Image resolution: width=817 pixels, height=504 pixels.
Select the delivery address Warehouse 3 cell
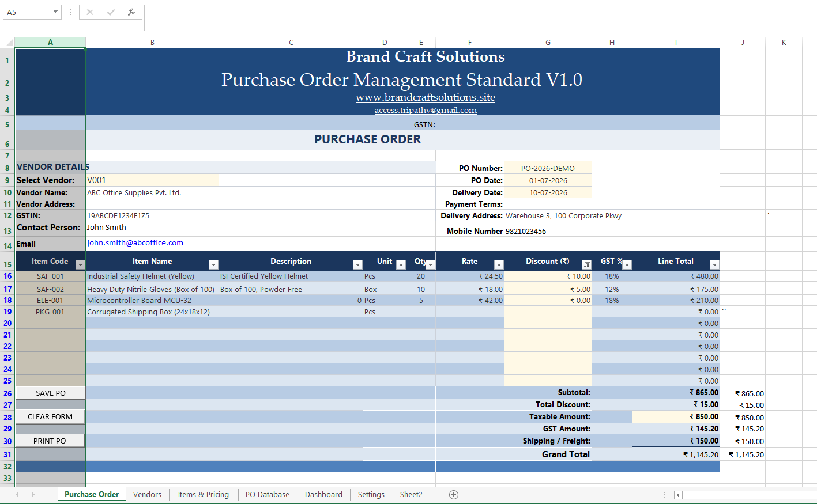click(x=612, y=215)
